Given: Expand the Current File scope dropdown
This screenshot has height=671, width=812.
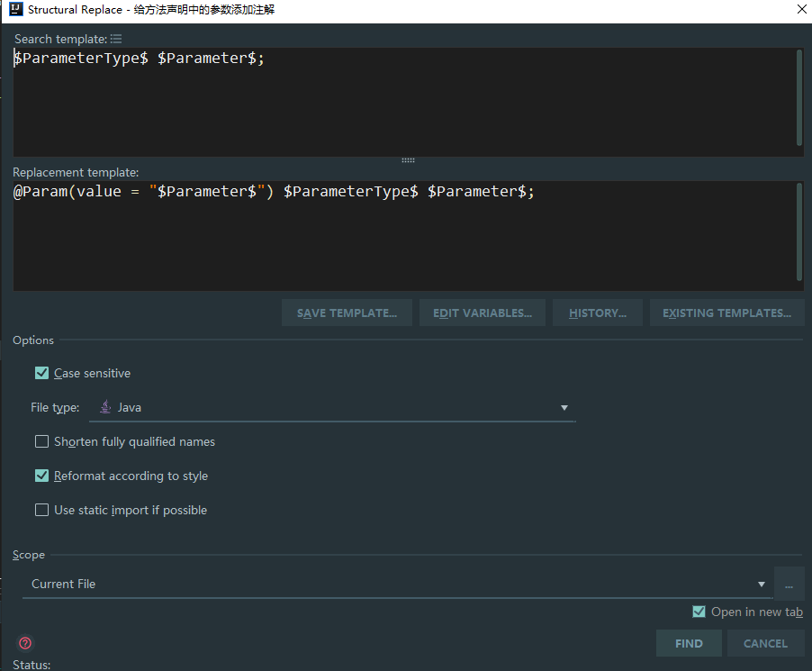Looking at the screenshot, I should click(x=761, y=584).
